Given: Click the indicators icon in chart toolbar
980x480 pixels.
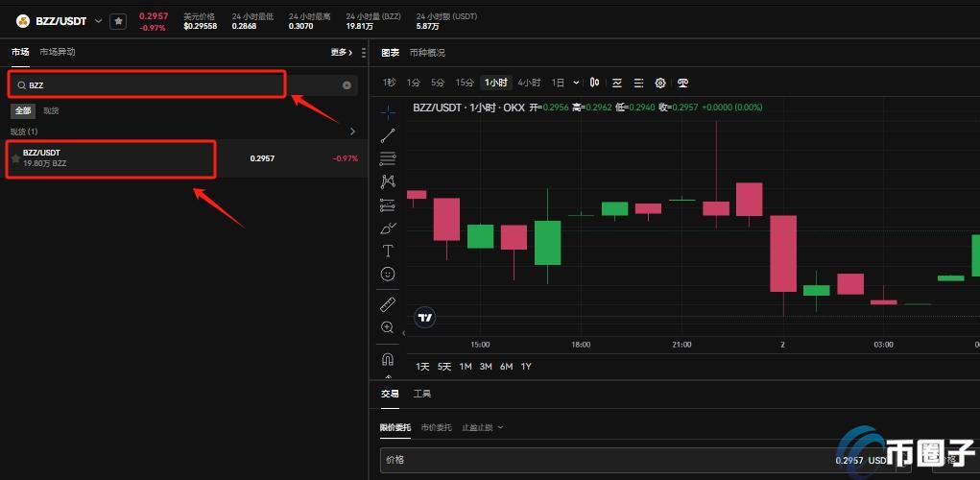Looking at the screenshot, I should coord(617,83).
